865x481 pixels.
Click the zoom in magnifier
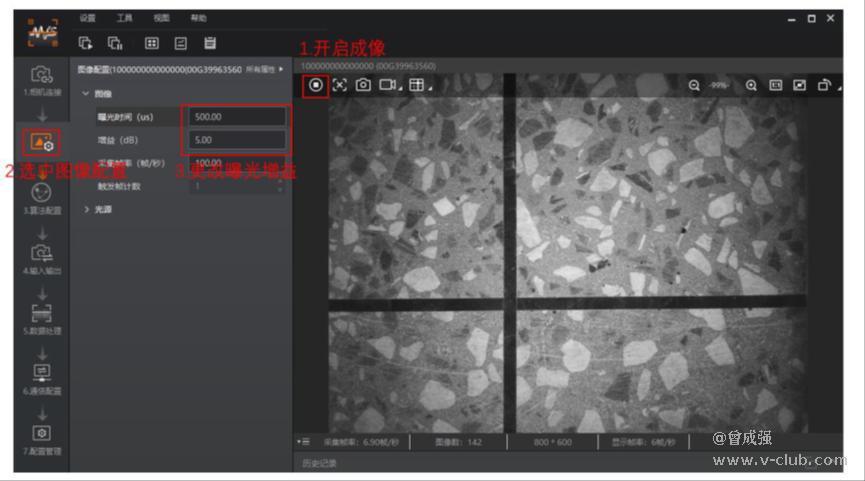(x=751, y=85)
